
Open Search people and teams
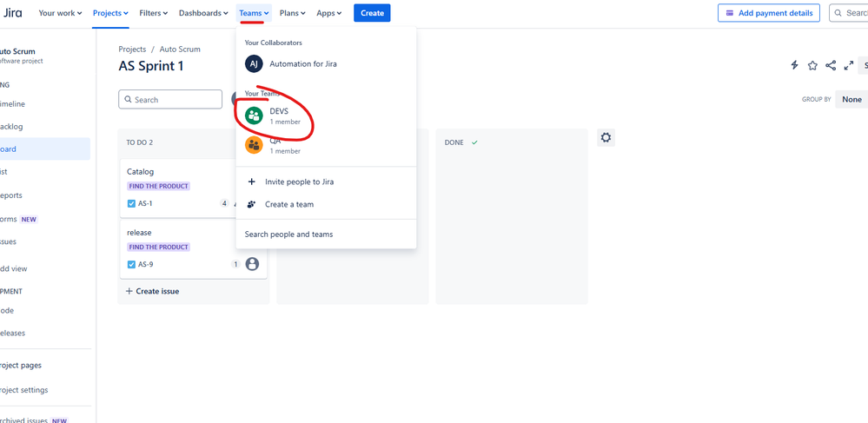click(326, 235)
